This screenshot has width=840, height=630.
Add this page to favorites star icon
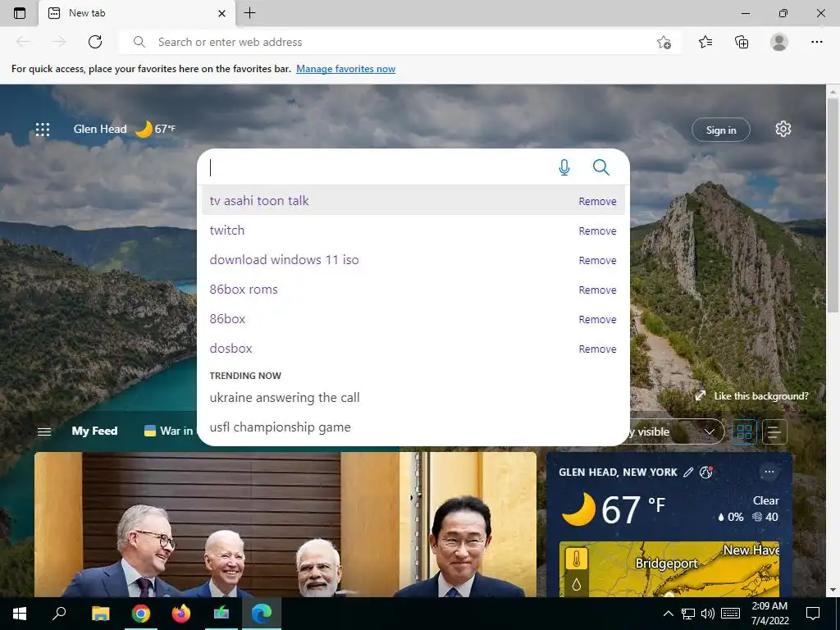pos(664,43)
